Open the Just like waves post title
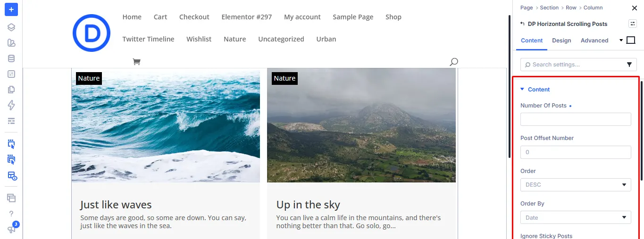The height and width of the screenshot is (239, 644). [x=116, y=205]
